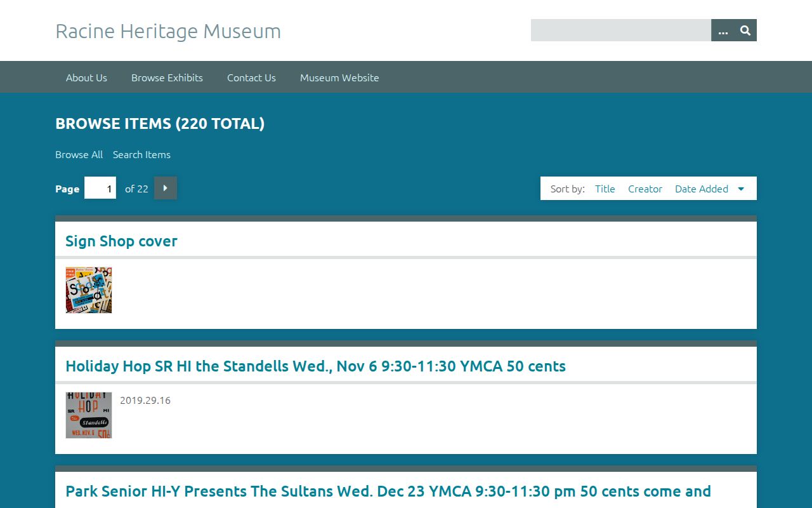The width and height of the screenshot is (812, 508).
Task: Select Contact Us navigation item
Action: click(251, 77)
